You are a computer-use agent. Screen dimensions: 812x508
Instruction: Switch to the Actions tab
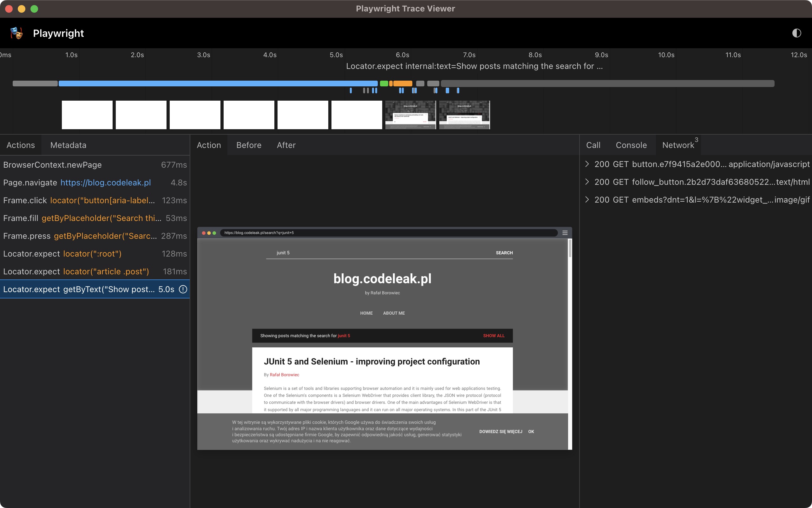[x=21, y=145]
